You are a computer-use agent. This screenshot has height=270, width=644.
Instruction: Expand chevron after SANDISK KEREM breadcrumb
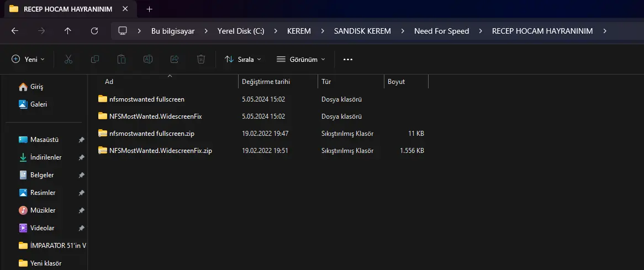pyautogui.click(x=403, y=31)
